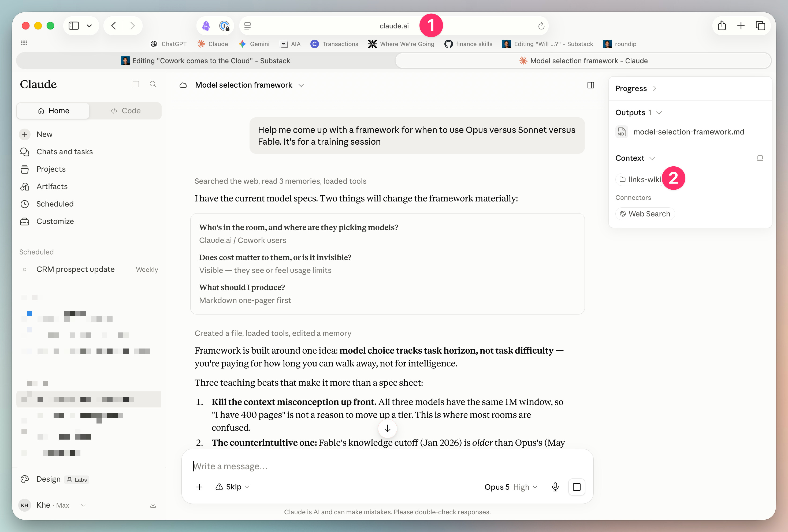Stop the response with the square button

pos(577,487)
